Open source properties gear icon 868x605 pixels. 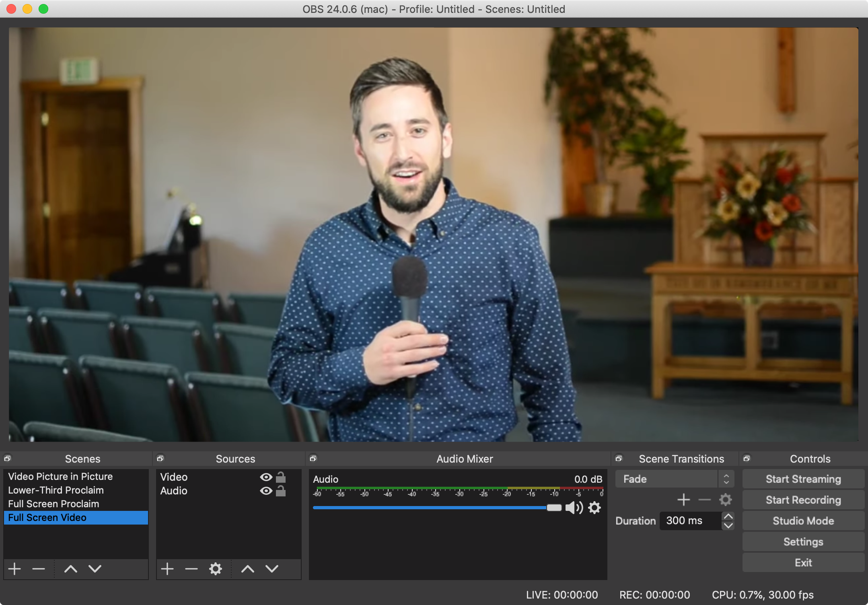point(216,569)
